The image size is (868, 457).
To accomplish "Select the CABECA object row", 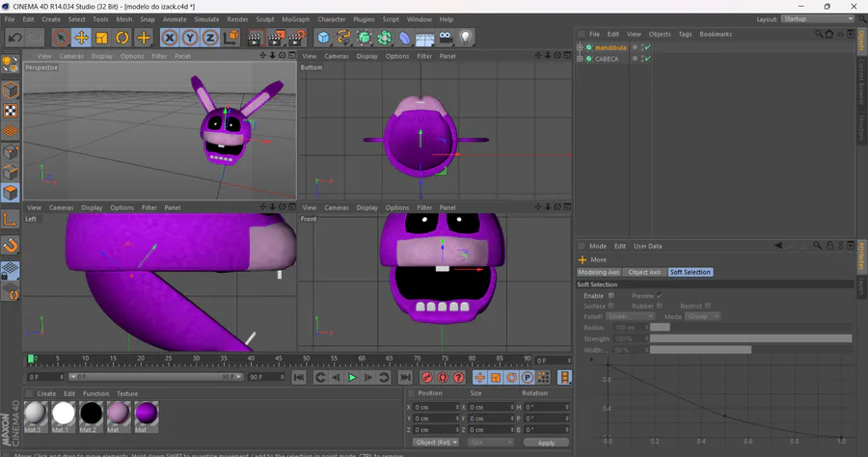I will point(607,59).
